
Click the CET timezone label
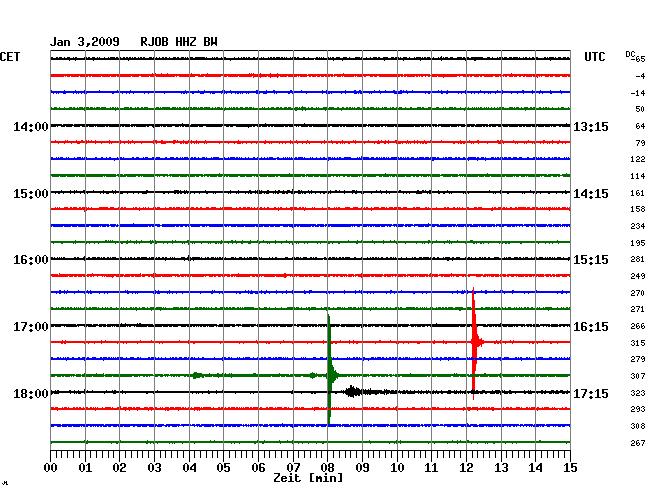coord(10,57)
